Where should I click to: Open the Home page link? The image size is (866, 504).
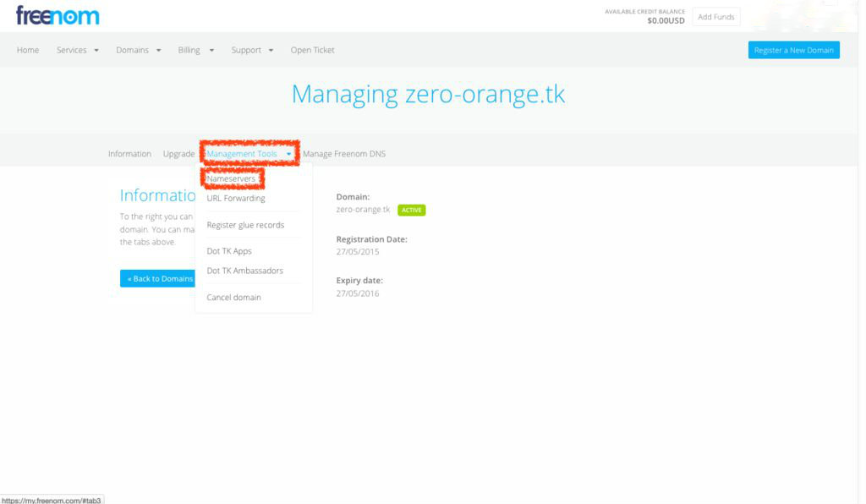point(28,50)
